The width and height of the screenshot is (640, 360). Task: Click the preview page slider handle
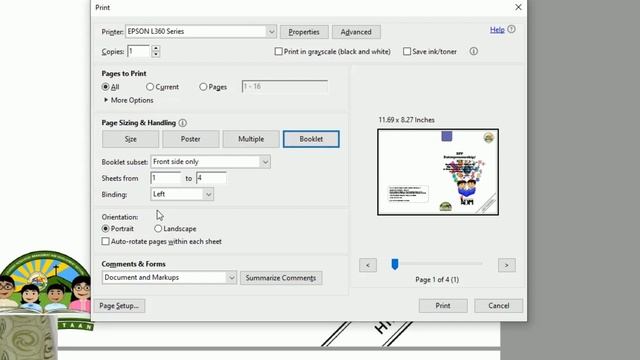[395, 264]
